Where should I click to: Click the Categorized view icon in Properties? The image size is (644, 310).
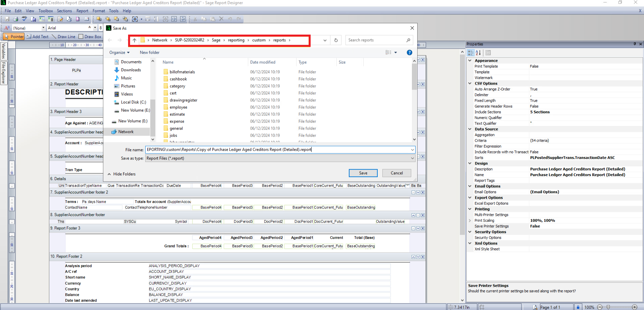pyautogui.click(x=471, y=53)
